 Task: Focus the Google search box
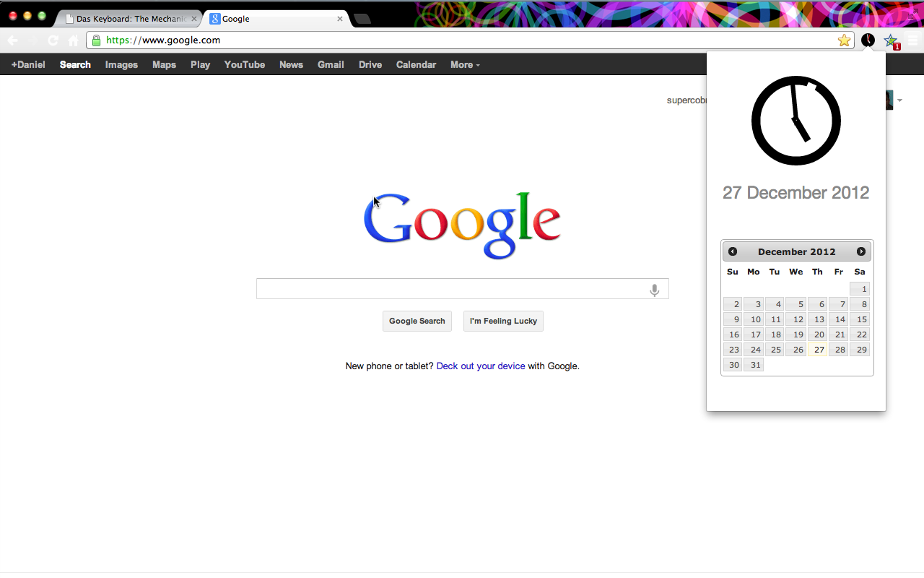pyautogui.click(x=462, y=288)
